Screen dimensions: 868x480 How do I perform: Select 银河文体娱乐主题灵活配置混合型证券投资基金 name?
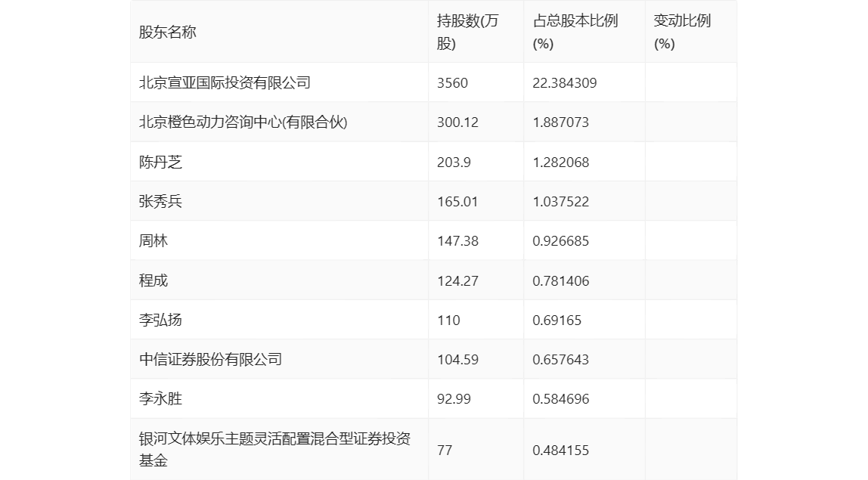tap(274, 450)
